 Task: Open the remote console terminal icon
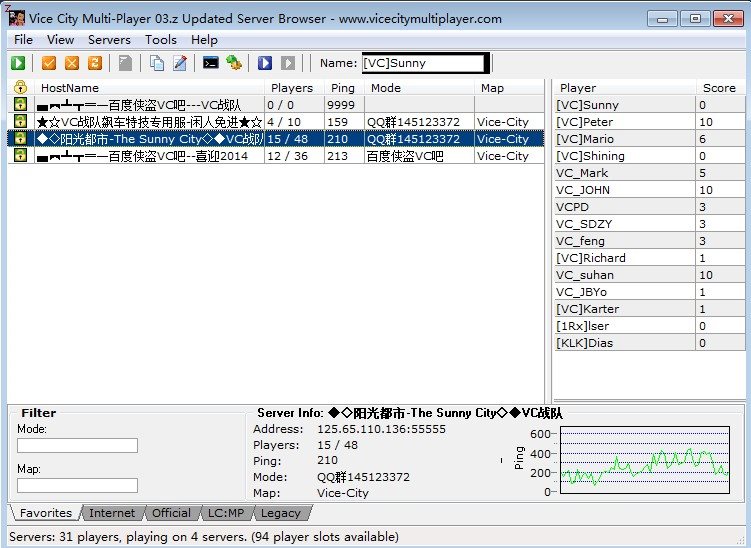point(211,63)
